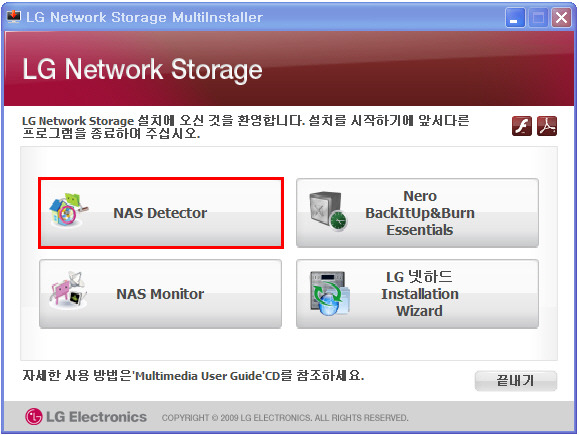Click the LG Network Storage blue text
This screenshot has height=435, width=579.
pos(78,121)
